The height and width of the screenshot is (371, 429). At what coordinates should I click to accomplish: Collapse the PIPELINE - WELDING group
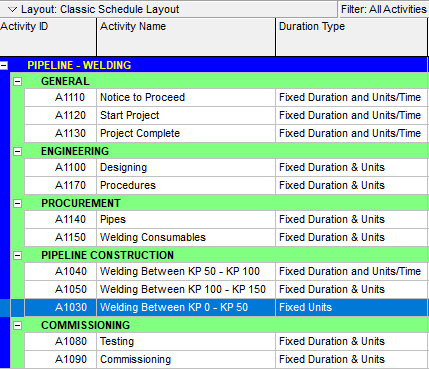tap(4, 65)
